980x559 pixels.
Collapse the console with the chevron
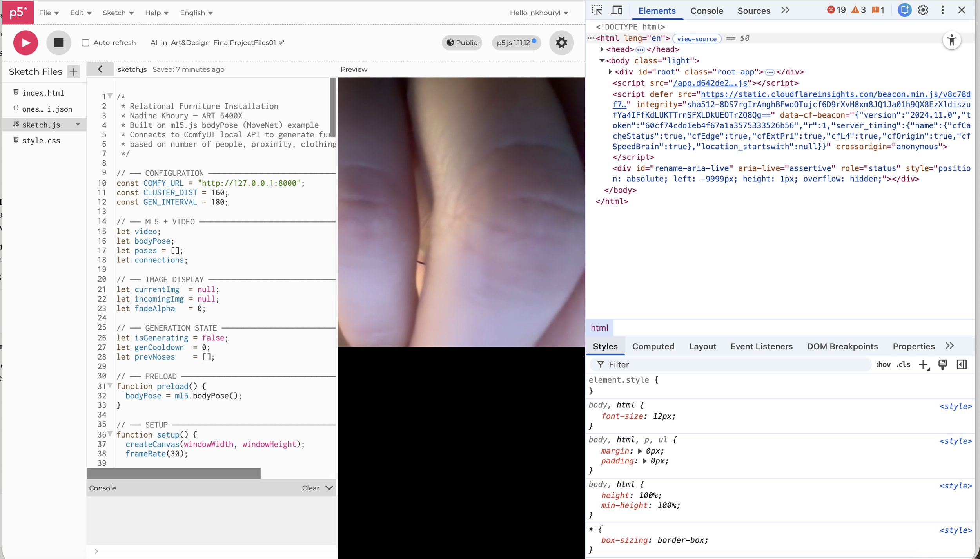tap(329, 488)
